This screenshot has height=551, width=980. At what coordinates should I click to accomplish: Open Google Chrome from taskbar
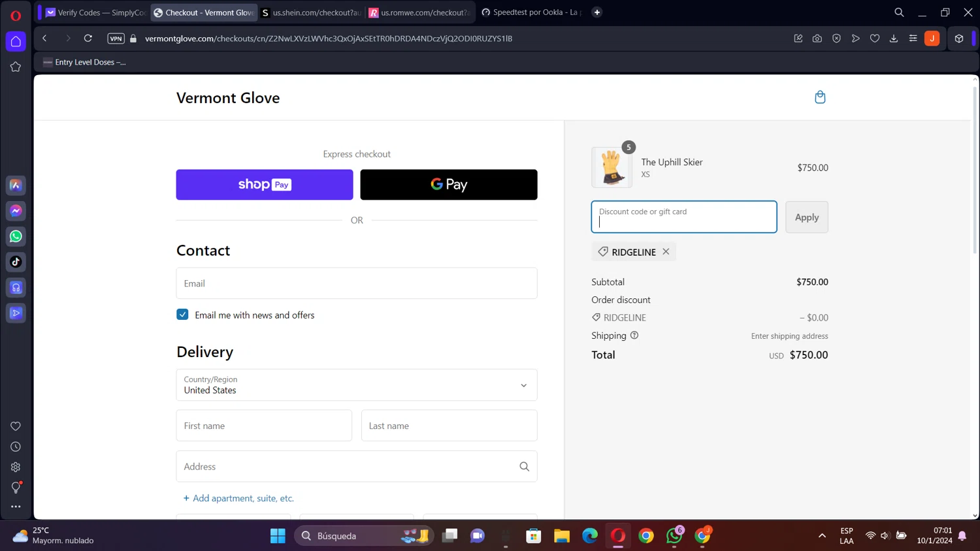point(646,536)
